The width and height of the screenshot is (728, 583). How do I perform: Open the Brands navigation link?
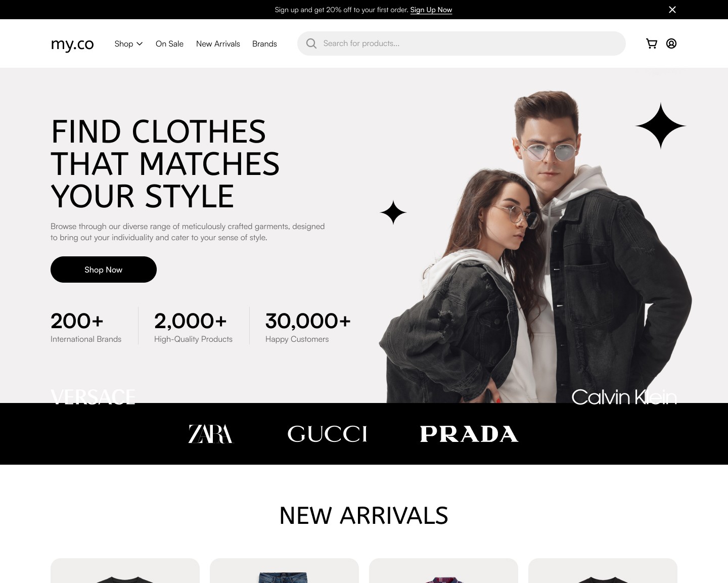pos(264,43)
